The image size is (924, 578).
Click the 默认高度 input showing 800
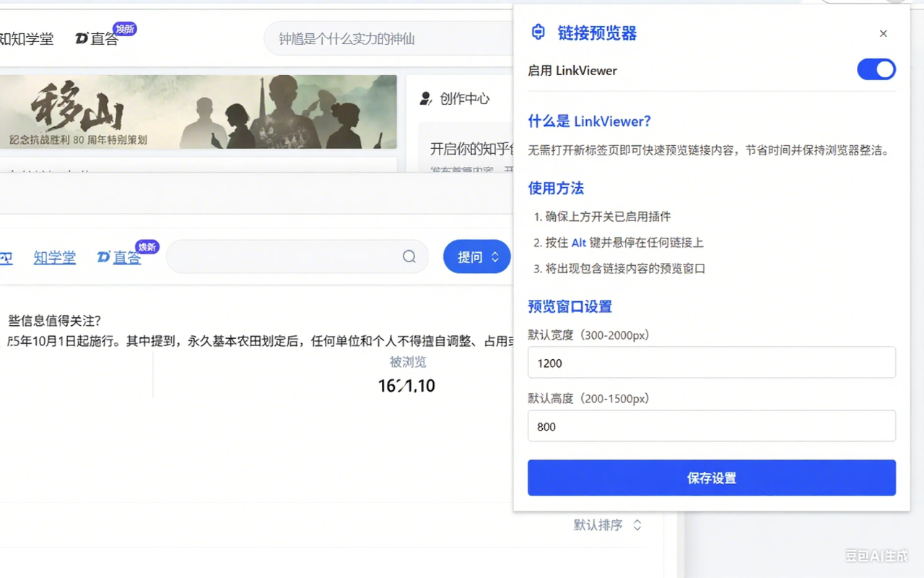pyautogui.click(x=711, y=426)
